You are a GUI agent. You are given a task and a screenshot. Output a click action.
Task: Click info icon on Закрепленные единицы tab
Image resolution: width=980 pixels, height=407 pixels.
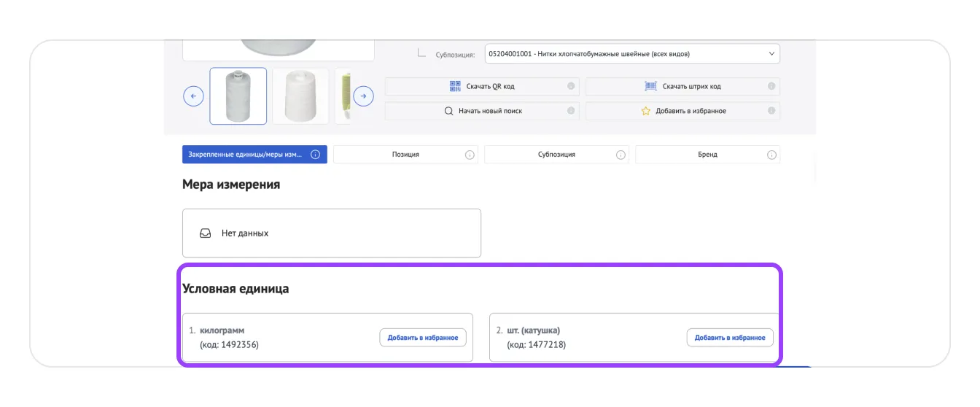[x=316, y=155]
